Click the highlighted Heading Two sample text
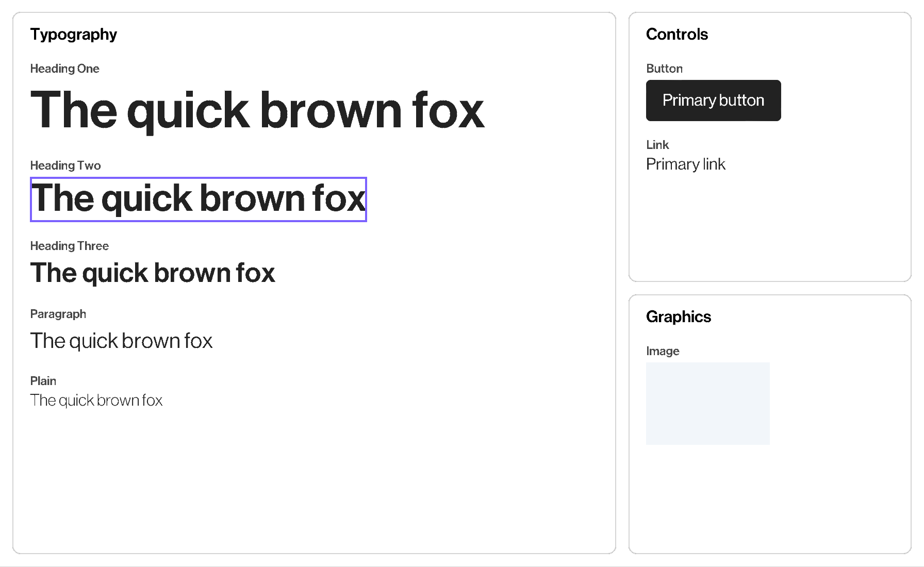This screenshot has width=924, height=567. [199, 199]
